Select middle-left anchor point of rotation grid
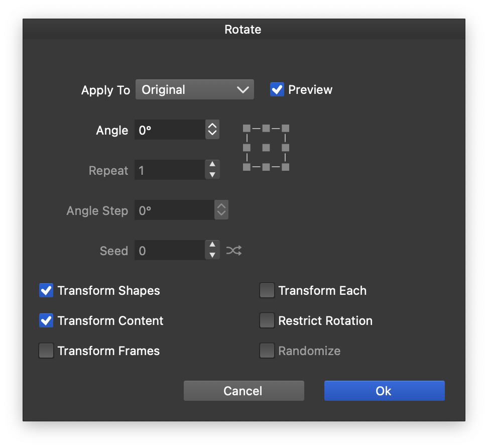The width and height of the screenshot is (488, 448). 247,148
